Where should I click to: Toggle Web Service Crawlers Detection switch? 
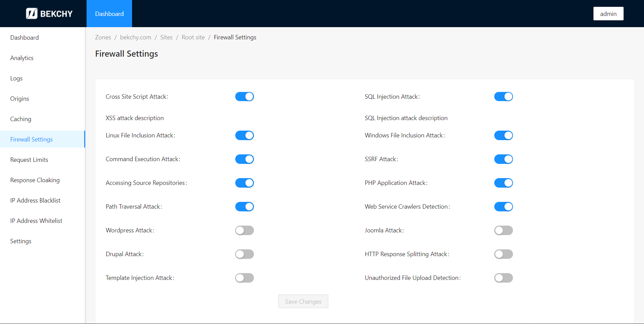coord(503,207)
